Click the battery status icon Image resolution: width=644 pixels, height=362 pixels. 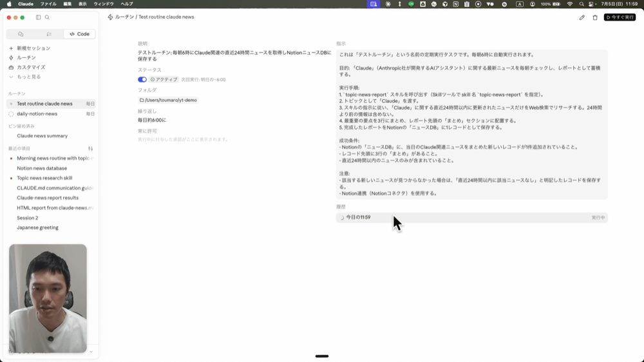[x=556, y=4]
